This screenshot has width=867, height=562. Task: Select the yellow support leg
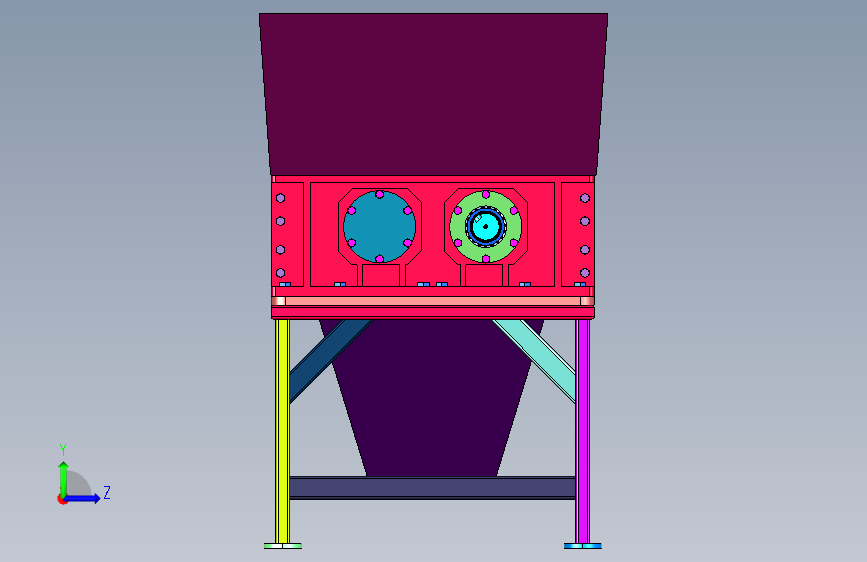(x=283, y=431)
